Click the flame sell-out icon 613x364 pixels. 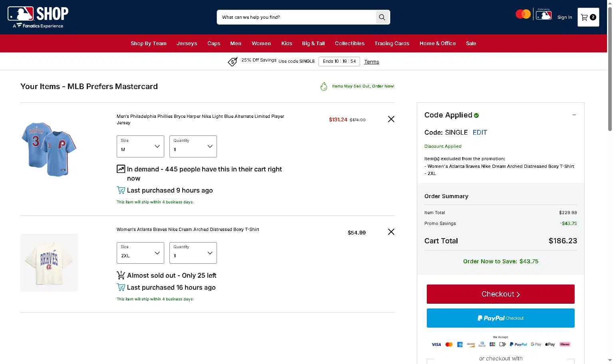click(324, 86)
